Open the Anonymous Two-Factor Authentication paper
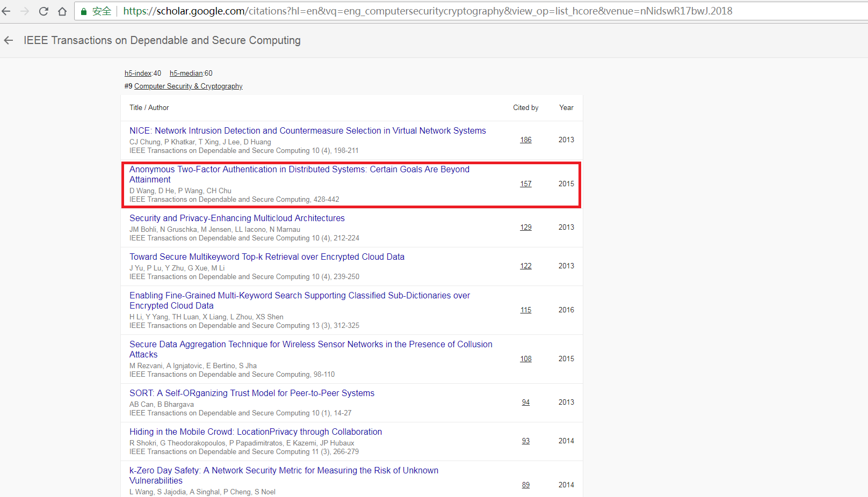This screenshot has height=497, width=868. tap(299, 174)
